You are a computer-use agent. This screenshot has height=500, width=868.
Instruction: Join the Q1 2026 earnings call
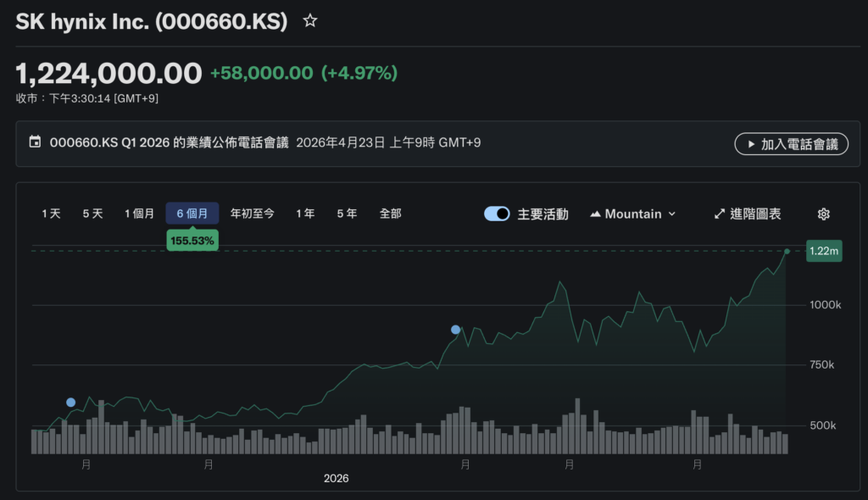(791, 144)
